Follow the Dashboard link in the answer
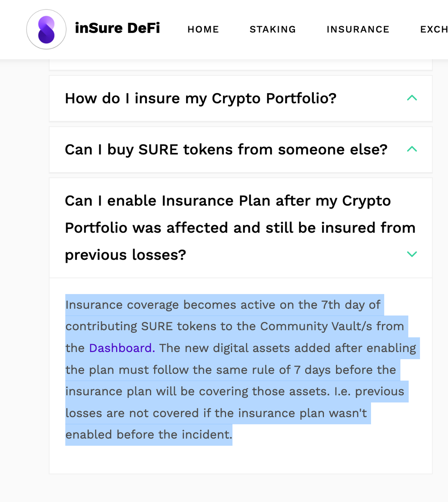 pos(120,348)
